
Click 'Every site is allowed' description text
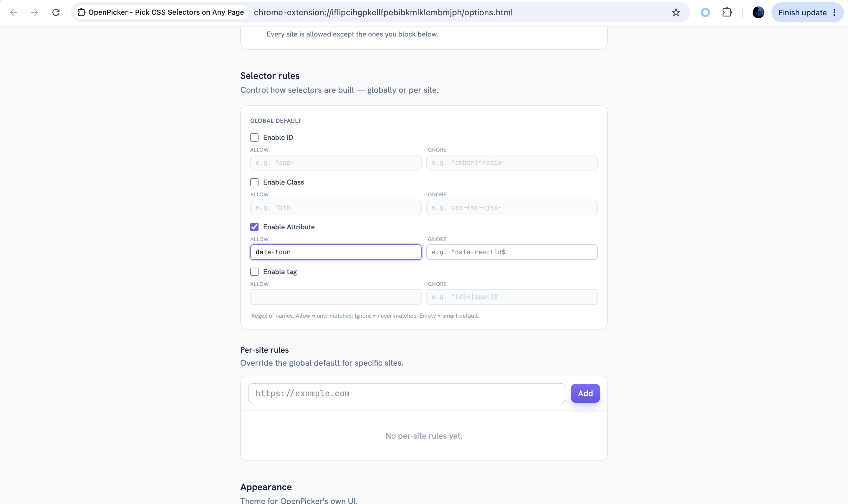(x=352, y=34)
